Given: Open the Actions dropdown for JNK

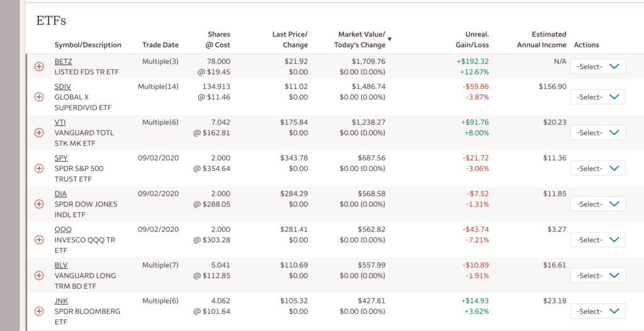Looking at the screenshot, I should pyautogui.click(x=597, y=311).
